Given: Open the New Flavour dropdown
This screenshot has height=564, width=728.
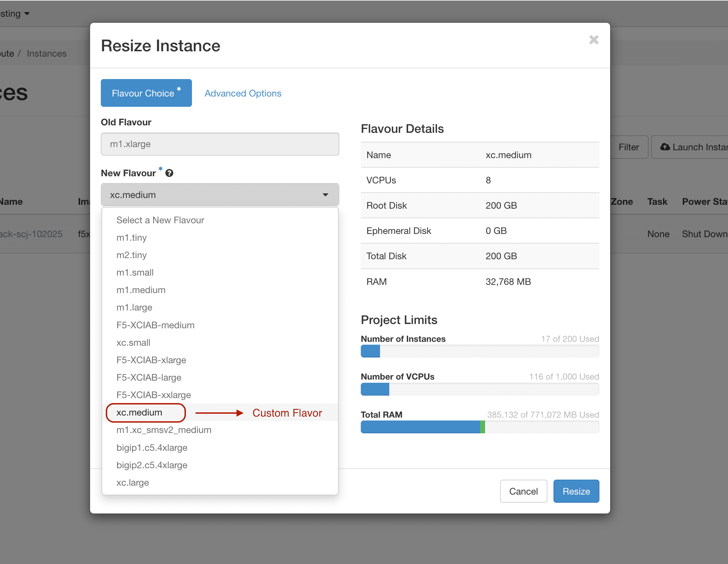Looking at the screenshot, I should click(x=220, y=195).
